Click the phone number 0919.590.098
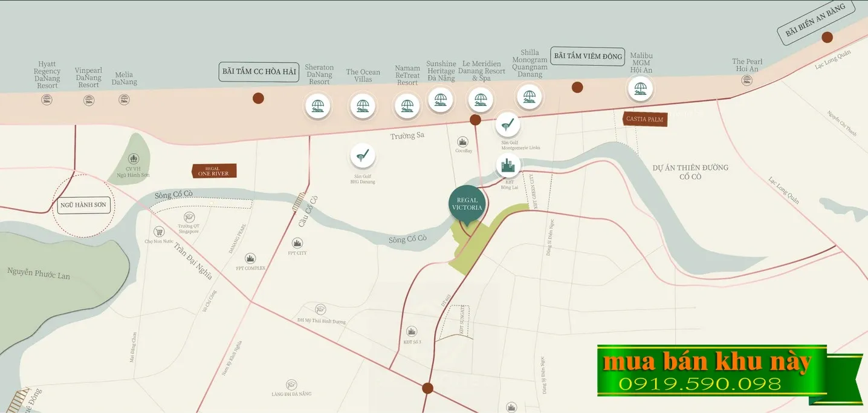868x413 pixels. tap(700, 383)
